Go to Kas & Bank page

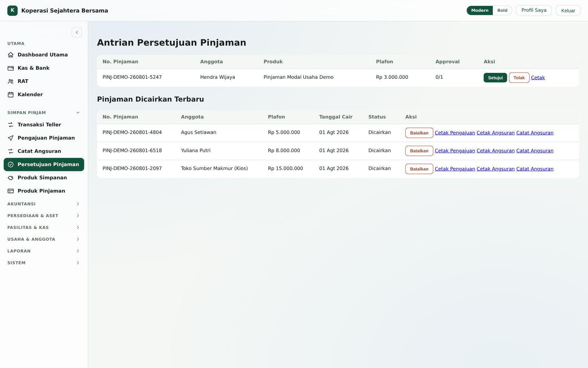44,68
